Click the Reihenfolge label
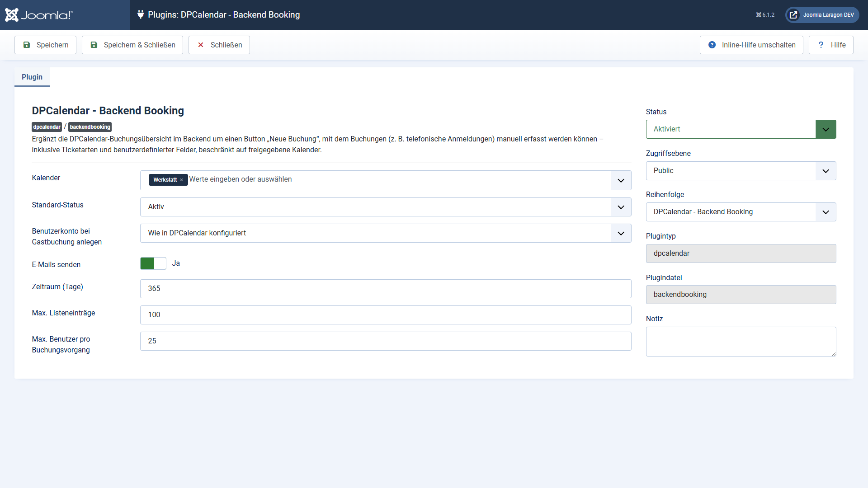This screenshot has width=868, height=488. 665,195
